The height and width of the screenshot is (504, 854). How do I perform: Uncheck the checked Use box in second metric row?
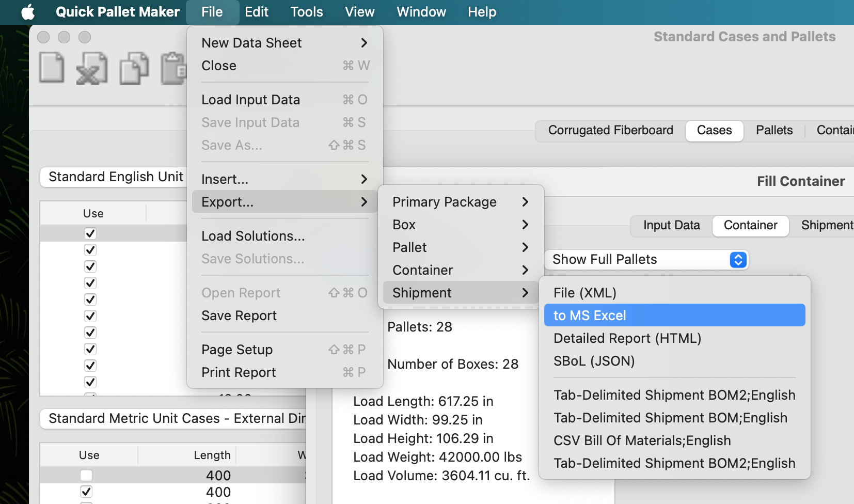[86, 492]
